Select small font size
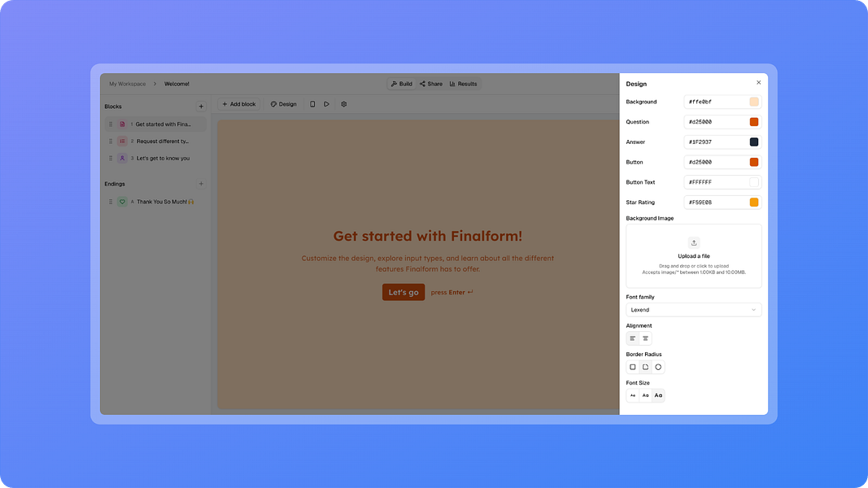 [633, 395]
